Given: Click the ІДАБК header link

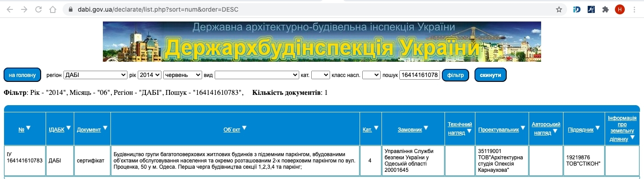Looking at the screenshot, I should tap(56, 130).
